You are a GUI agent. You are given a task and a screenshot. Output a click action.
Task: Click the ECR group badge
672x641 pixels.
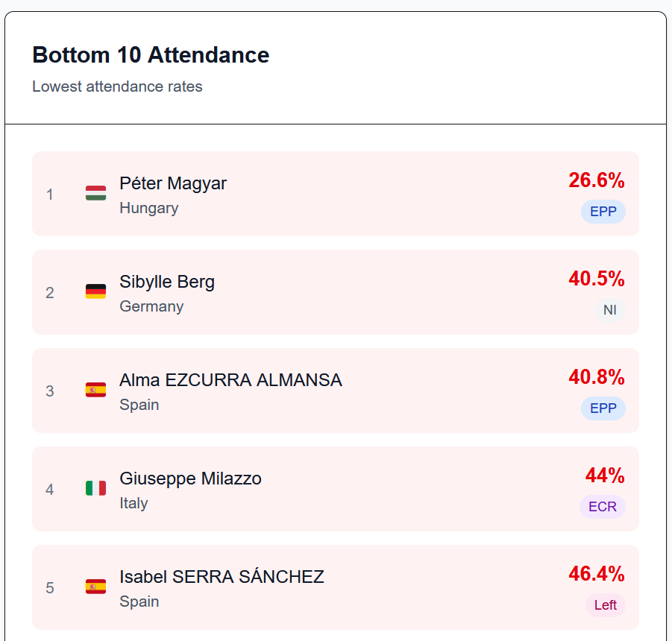pos(602,507)
